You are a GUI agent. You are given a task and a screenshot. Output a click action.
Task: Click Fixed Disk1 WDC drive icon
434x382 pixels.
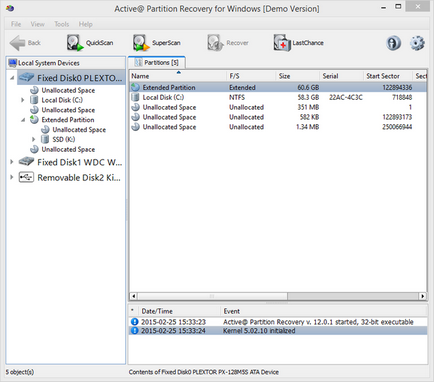(x=26, y=162)
